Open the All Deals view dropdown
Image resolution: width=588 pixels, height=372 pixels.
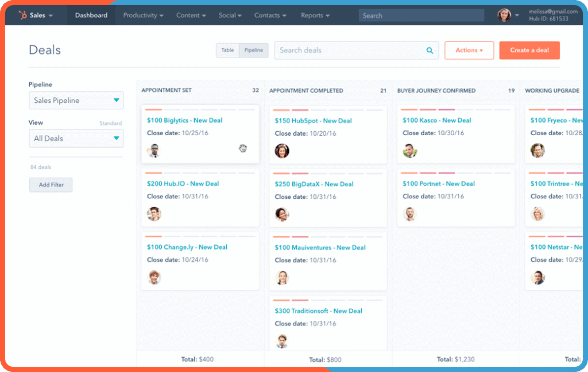(x=76, y=138)
